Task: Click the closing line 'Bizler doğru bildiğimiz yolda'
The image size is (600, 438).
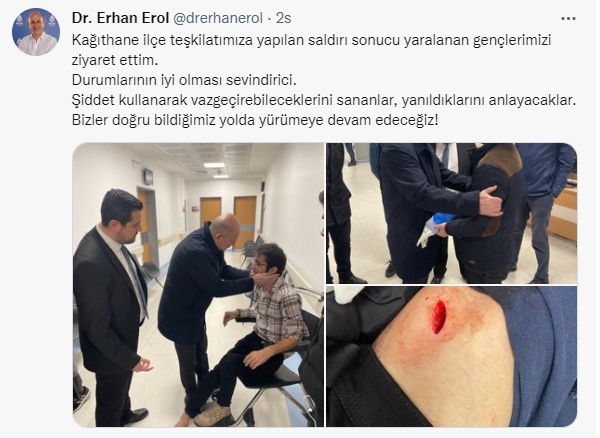Action: [x=255, y=120]
